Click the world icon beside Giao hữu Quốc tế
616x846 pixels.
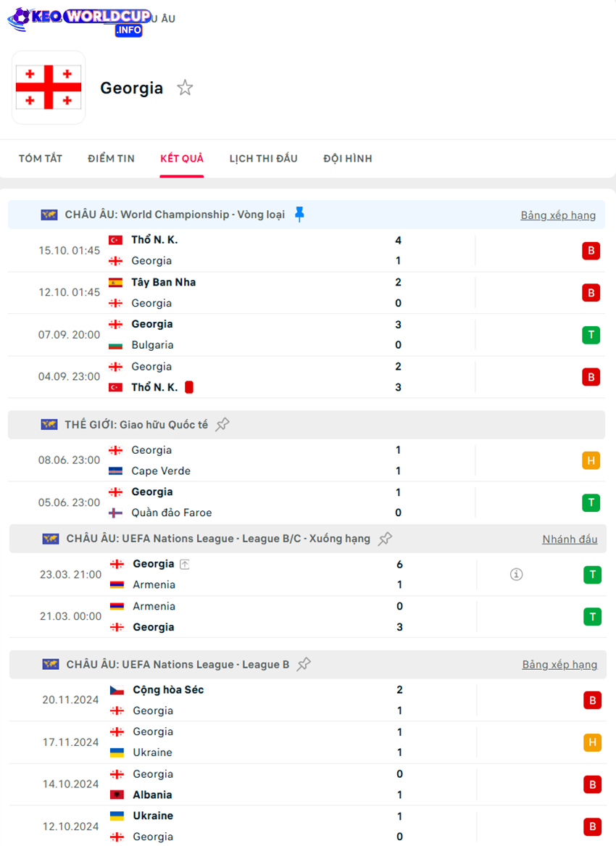[x=49, y=425]
